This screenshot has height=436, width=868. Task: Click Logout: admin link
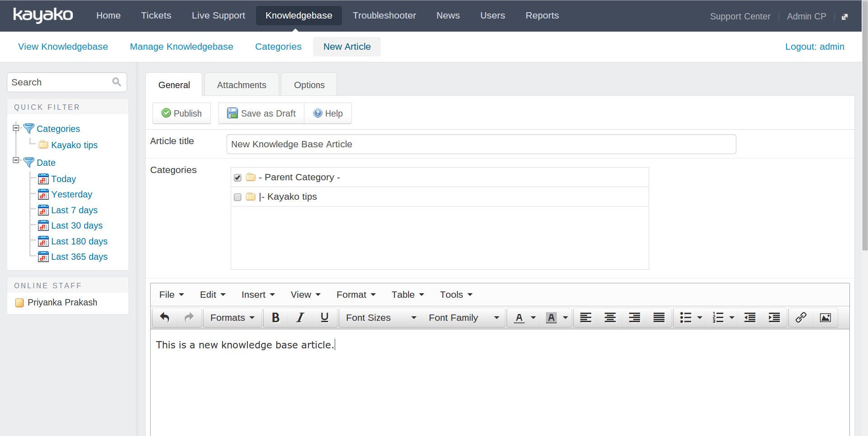(x=815, y=47)
